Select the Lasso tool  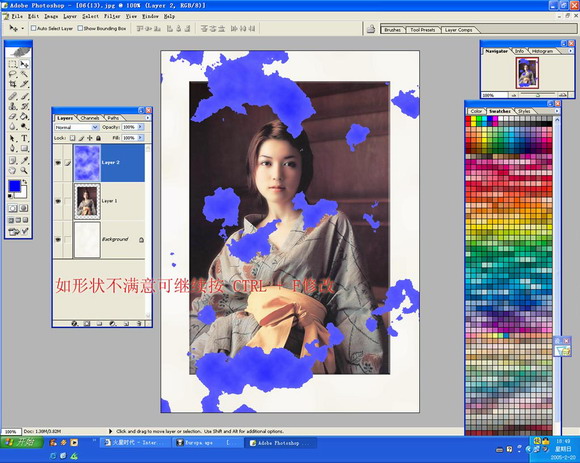pos(13,74)
